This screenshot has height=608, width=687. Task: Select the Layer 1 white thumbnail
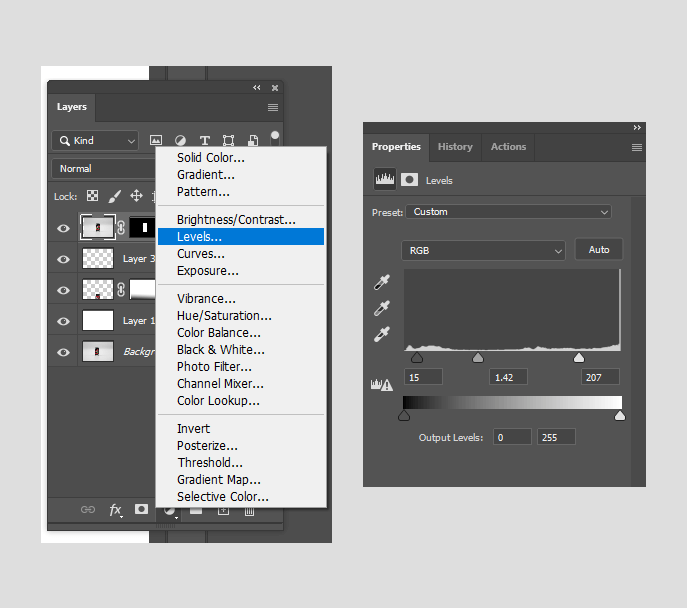[98, 320]
